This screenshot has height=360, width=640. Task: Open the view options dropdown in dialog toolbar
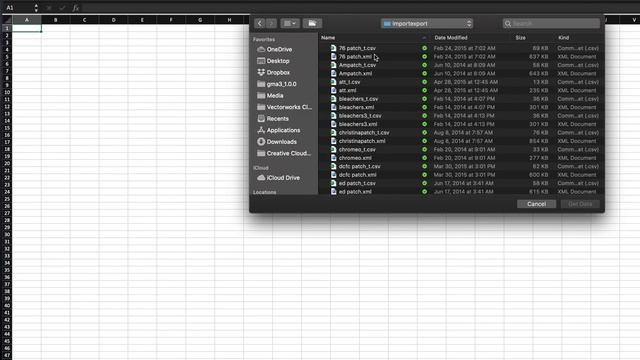290,23
